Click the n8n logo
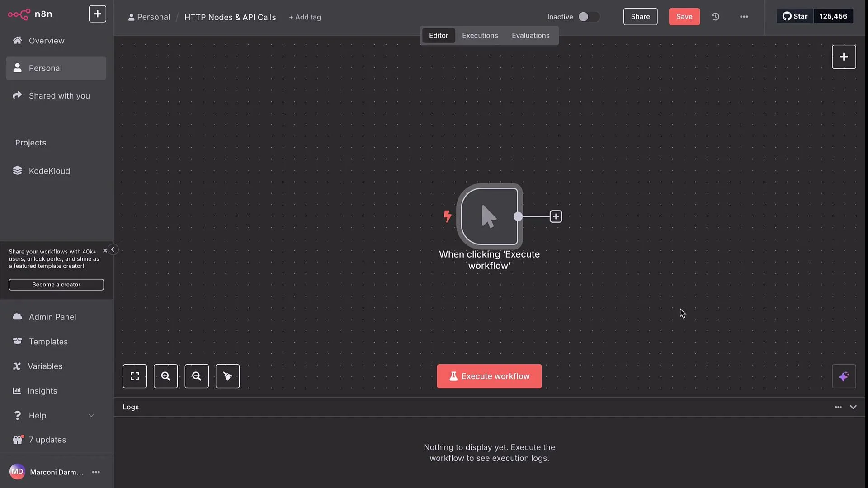Viewport: 868px width, 488px height. [x=30, y=14]
